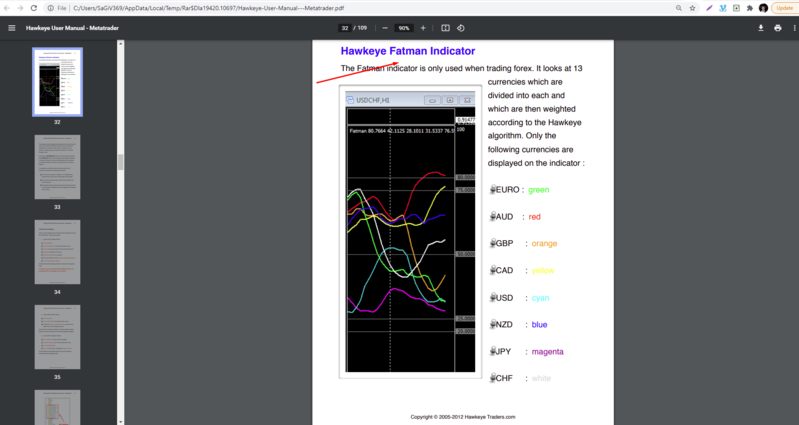Image resolution: width=799 pixels, height=425 pixels.
Task: Click the current page number field
Action: [x=345, y=28]
